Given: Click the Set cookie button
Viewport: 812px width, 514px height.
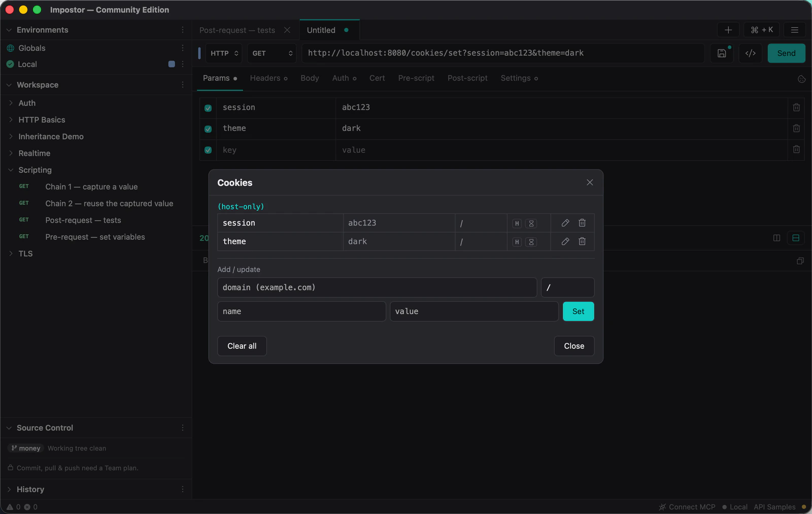Looking at the screenshot, I should tap(579, 312).
